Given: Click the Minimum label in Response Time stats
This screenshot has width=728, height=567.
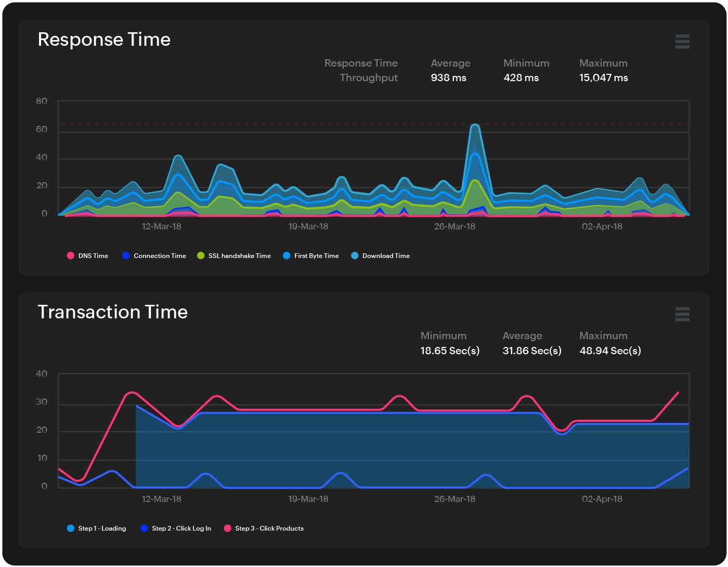Looking at the screenshot, I should (x=526, y=63).
